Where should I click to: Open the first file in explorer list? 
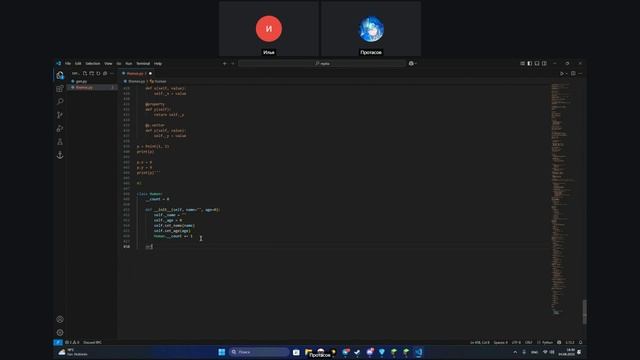coord(92,81)
